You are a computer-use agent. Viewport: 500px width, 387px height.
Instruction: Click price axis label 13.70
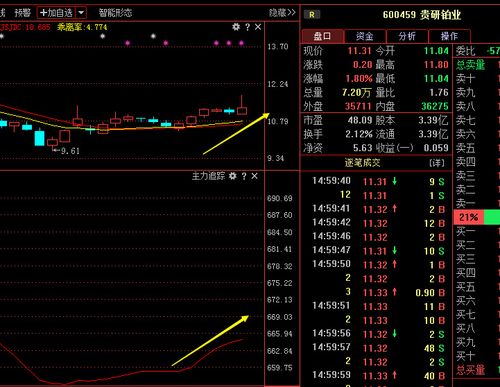tap(277, 47)
